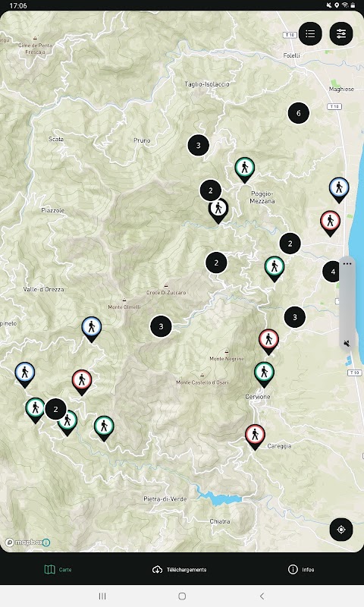Click the Monte Negrine label
The image size is (364, 607).
click(227, 359)
